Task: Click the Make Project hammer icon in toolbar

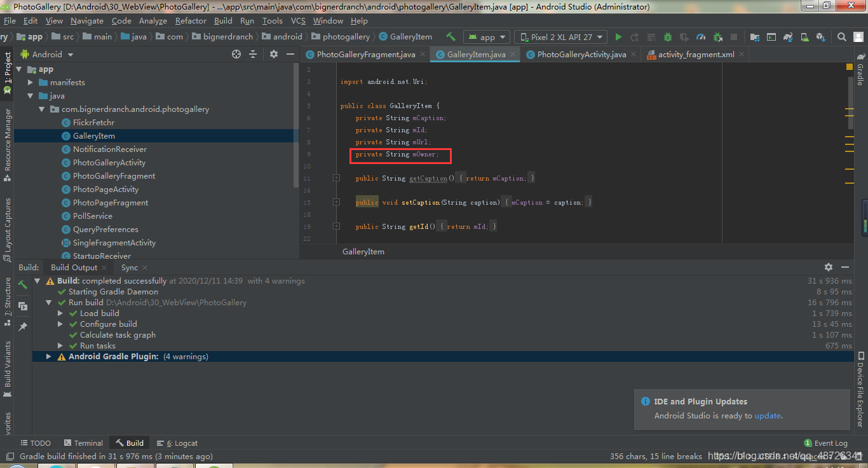Action: 451,37
